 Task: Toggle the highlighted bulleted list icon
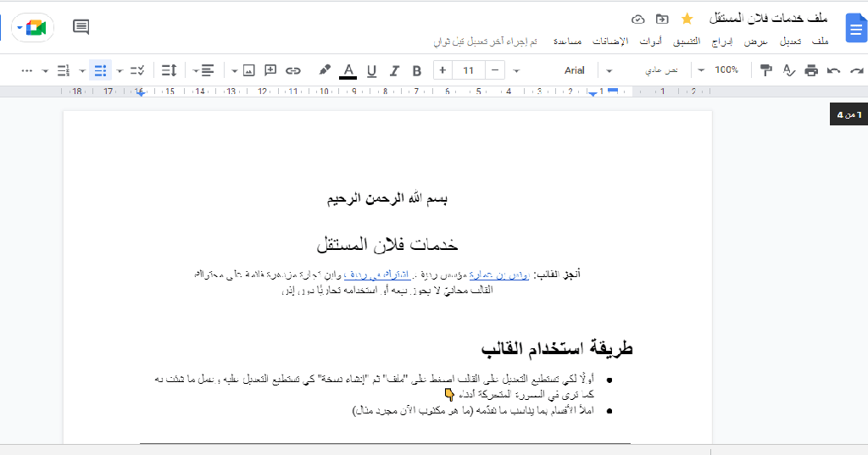100,70
